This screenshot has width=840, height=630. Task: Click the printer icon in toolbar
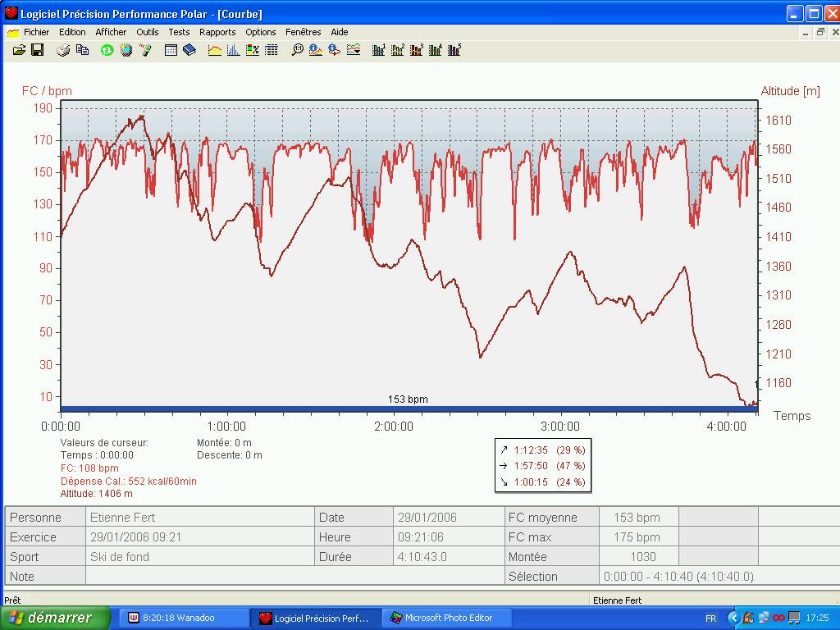[63, 50]
